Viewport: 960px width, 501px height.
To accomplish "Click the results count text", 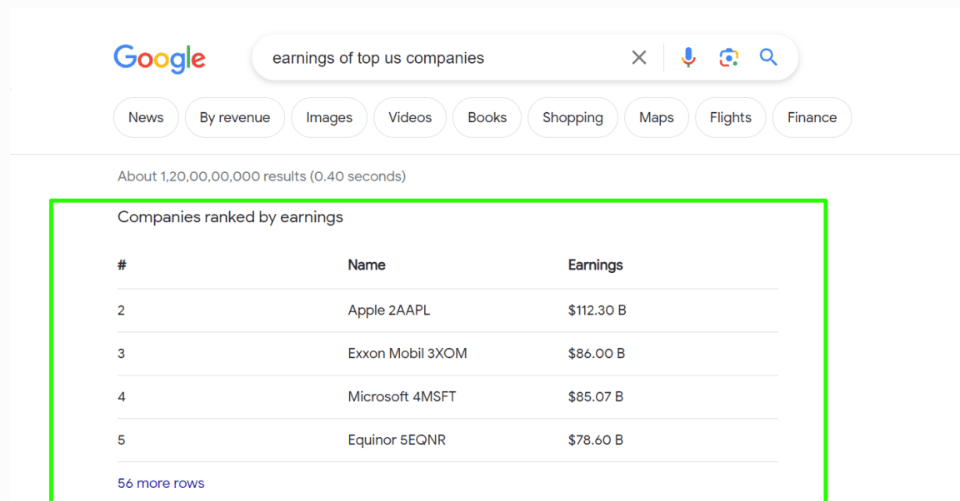I will click(261, 176).
